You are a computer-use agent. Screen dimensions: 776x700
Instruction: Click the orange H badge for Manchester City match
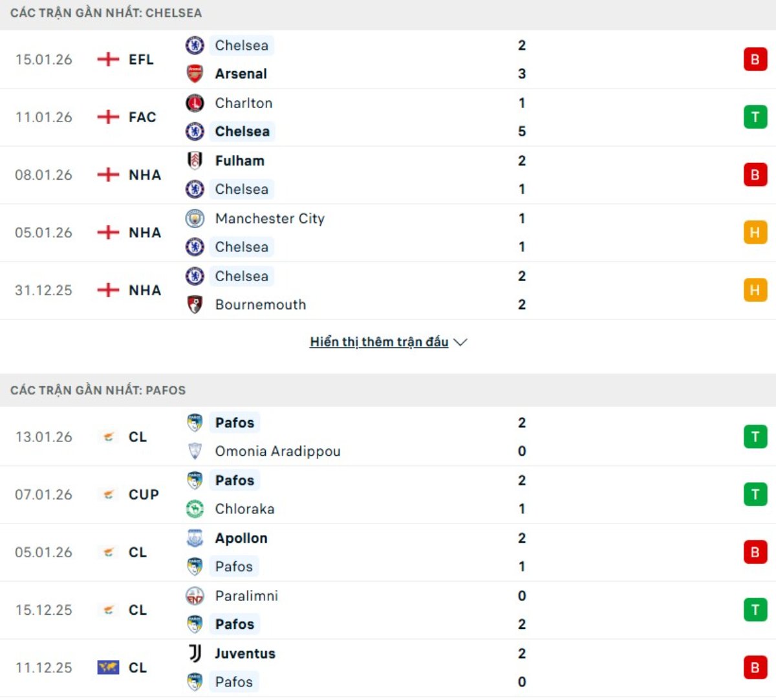pos(755,233)
